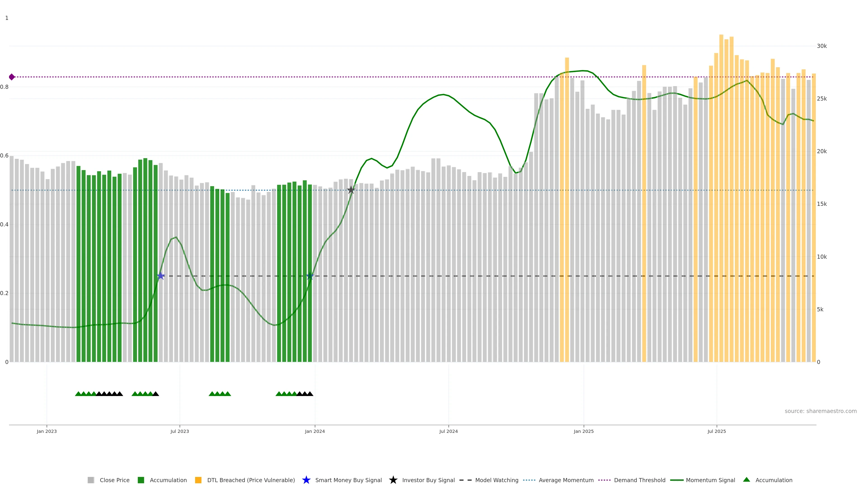The height and width of the screenshot is (488, 868).
Task: Click the first green accumulation triangle marker
Action: [78, 394]
